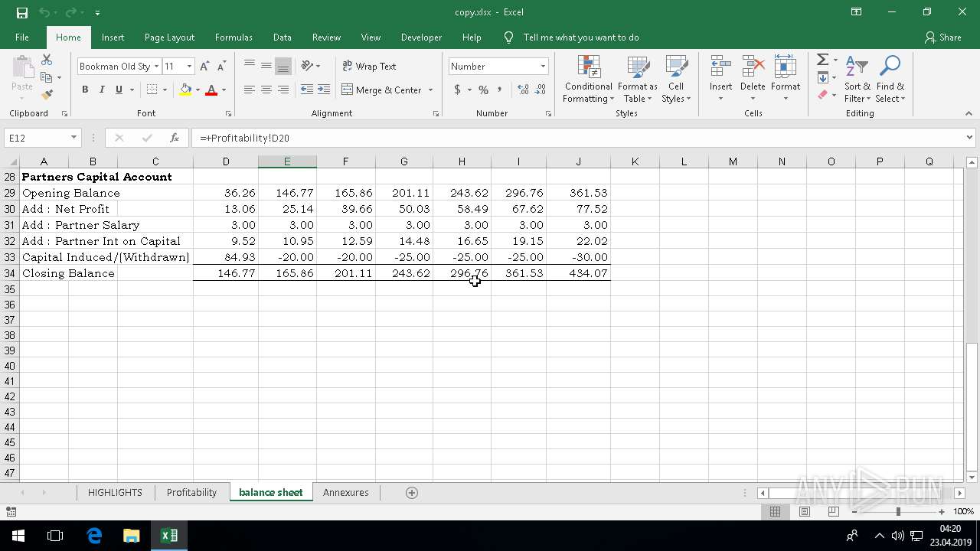The width and height of the screenshot is (980, 551).
Task: Apply the yellow Fill Color swatch
Action: tap(185, 90)
